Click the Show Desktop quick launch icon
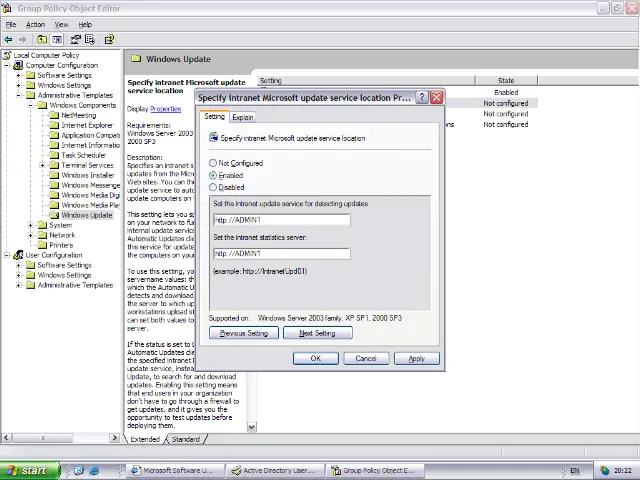640x480 pixels. click(79, 471)
